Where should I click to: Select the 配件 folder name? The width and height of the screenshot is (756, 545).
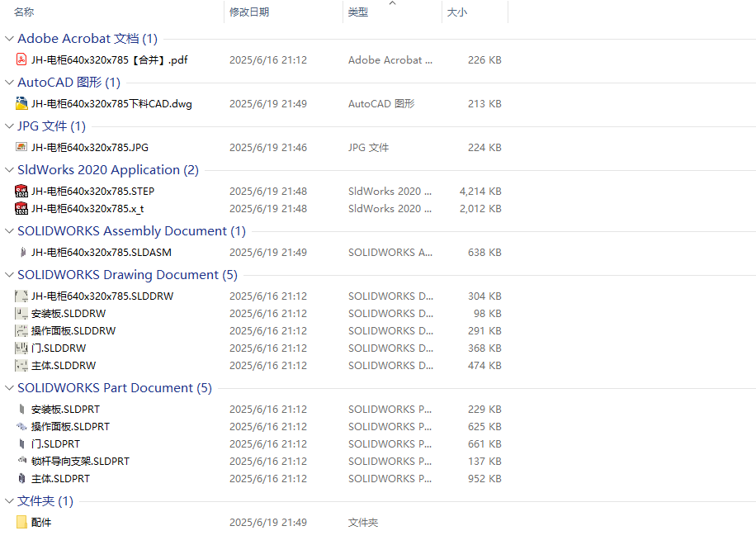click(x=41, y=523)
